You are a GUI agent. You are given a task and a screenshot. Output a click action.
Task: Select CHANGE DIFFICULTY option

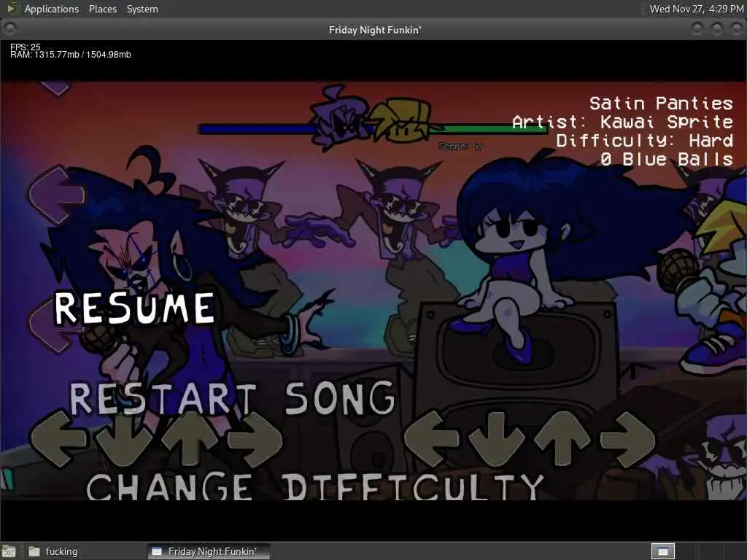click(315, 486)
